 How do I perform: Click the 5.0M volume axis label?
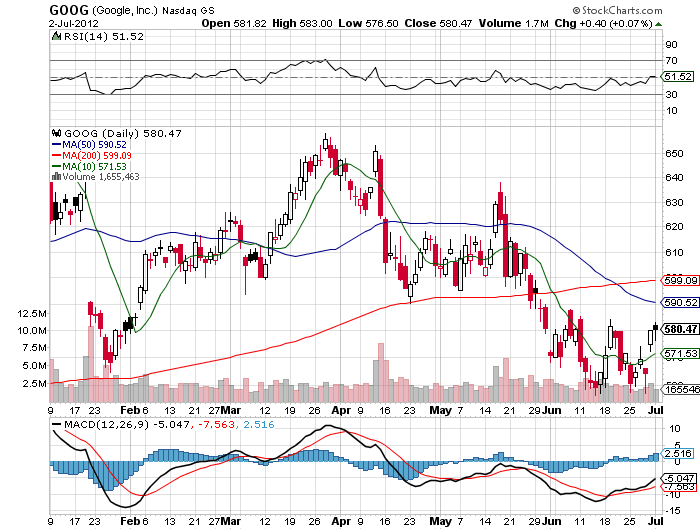pos(34,365)
